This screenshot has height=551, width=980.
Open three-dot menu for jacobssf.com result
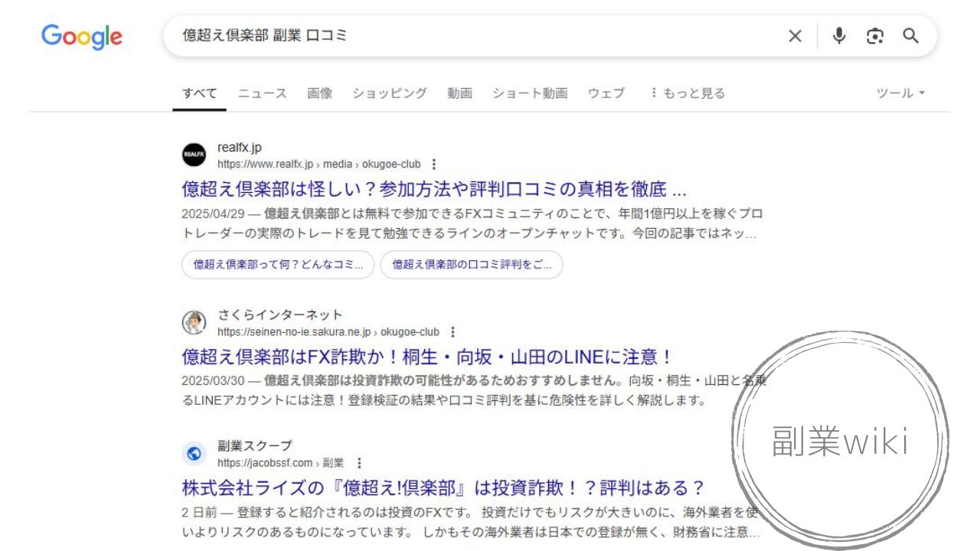click(359, 462)
